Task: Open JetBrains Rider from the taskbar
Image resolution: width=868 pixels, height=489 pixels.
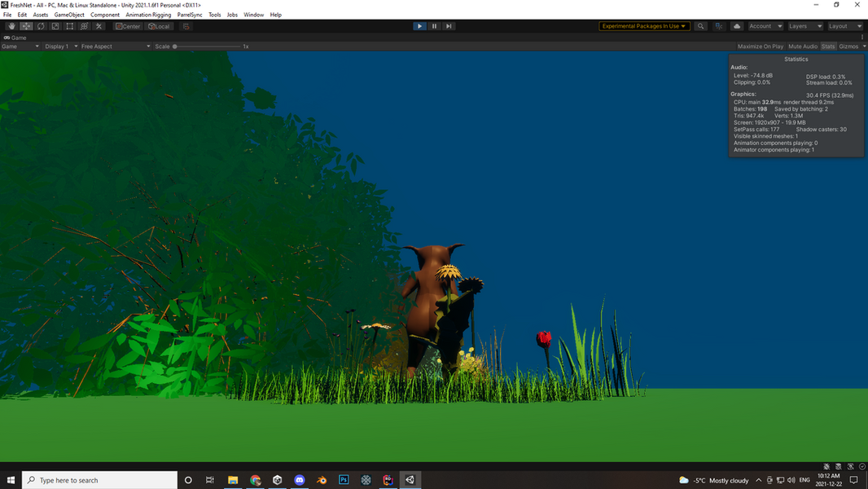Action: click(x=388, y=479)
